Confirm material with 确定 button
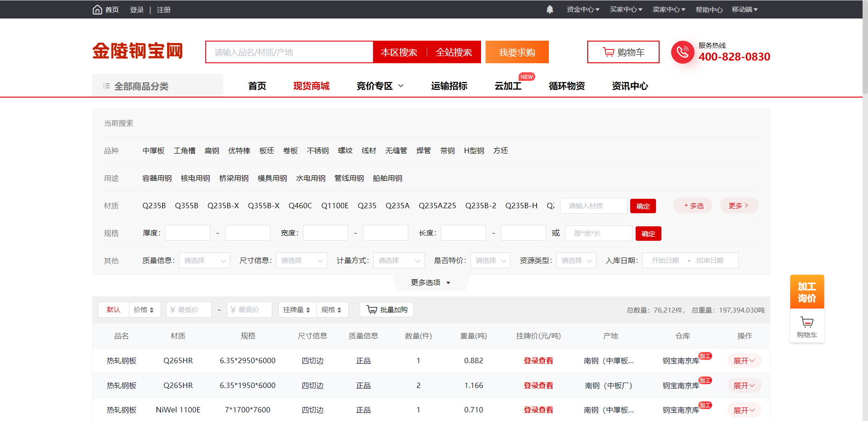 tap(643, 206)
